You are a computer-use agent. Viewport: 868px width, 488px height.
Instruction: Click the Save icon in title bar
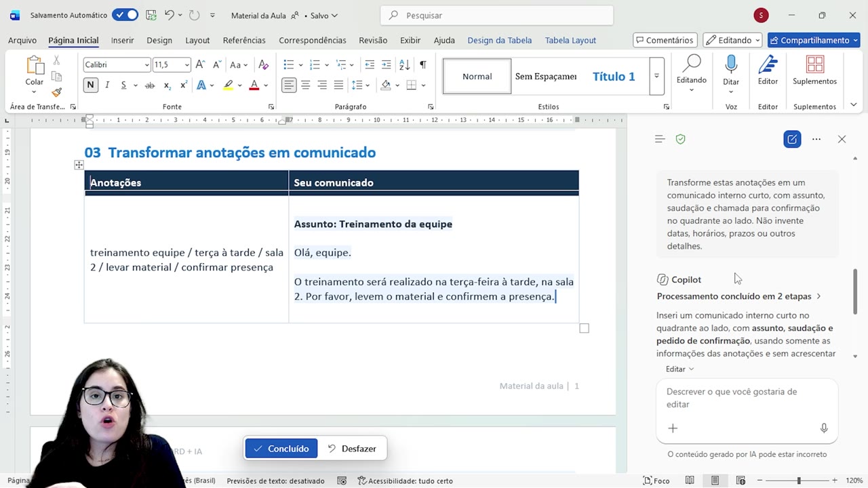[151, 15]
